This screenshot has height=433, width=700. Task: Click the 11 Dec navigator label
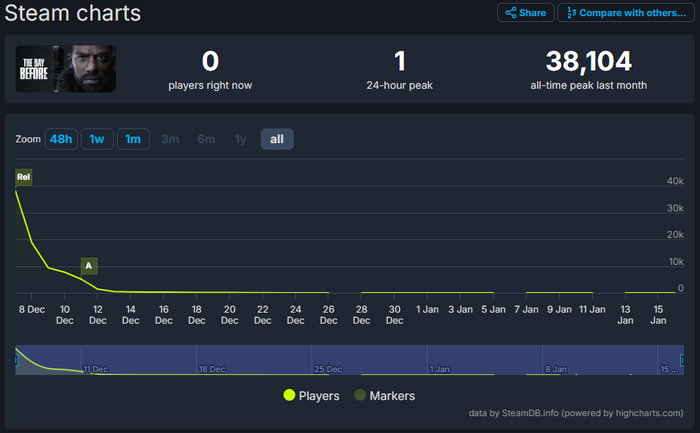coord(96,369)
